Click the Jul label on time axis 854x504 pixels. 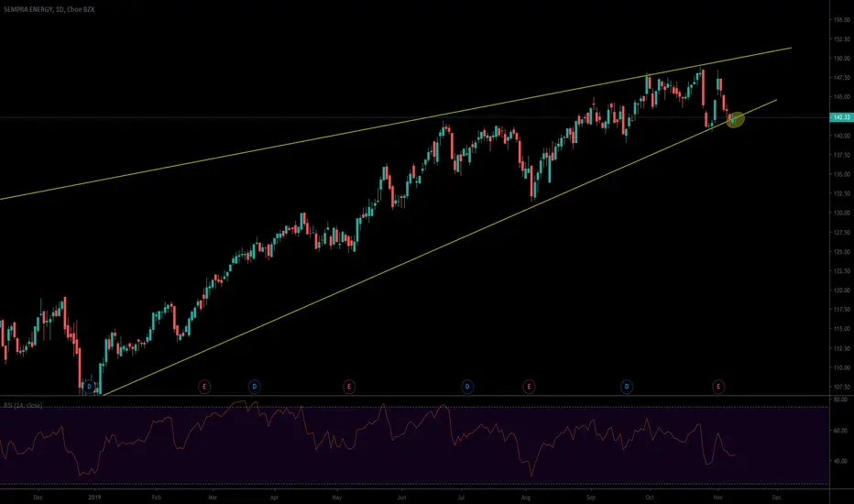pyautogui.click(x=461, y=497)
